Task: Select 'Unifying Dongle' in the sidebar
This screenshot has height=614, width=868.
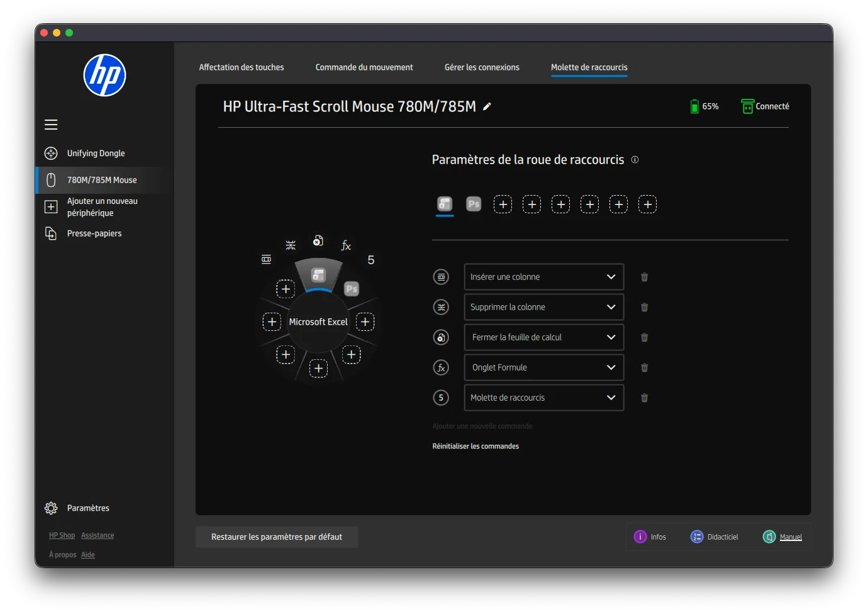Action: (96, 153)
